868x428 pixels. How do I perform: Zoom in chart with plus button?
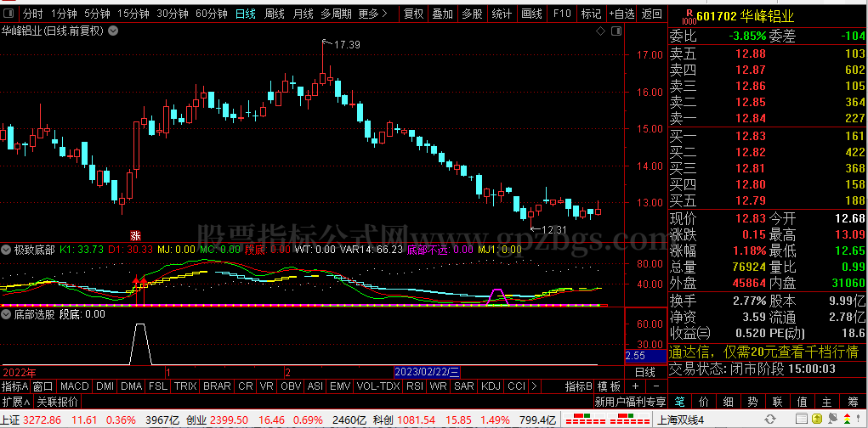[x=636, y=386]
